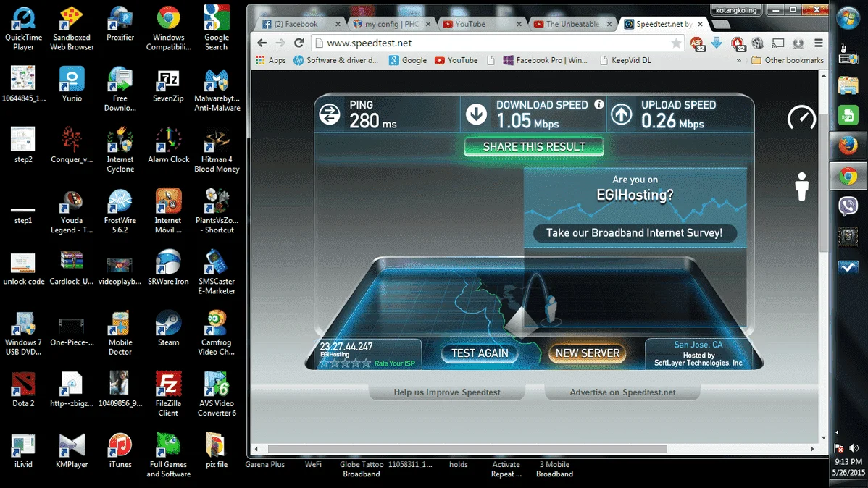Open the Other bookmarks folder
This screenshot has width=868, height=488.
tap(787, 60)
